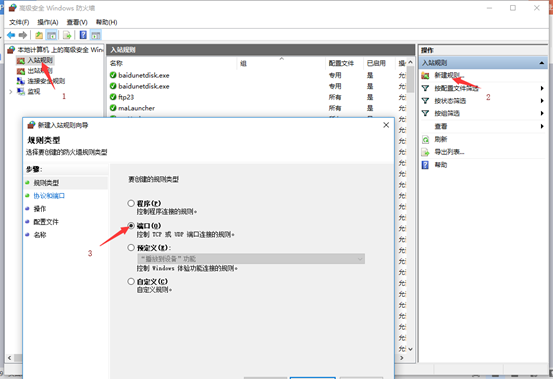Click the rules list scroll-up arrow
The height and width of the screenshot is (379, 553).
point(410,62)
